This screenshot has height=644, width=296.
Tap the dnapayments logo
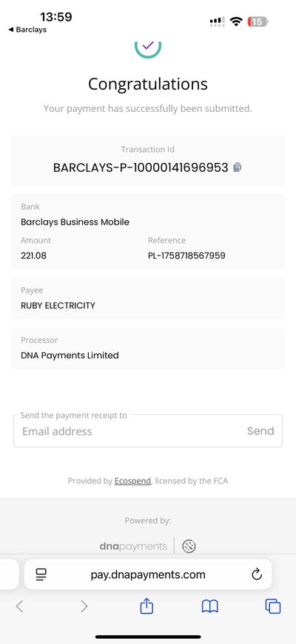133,546
